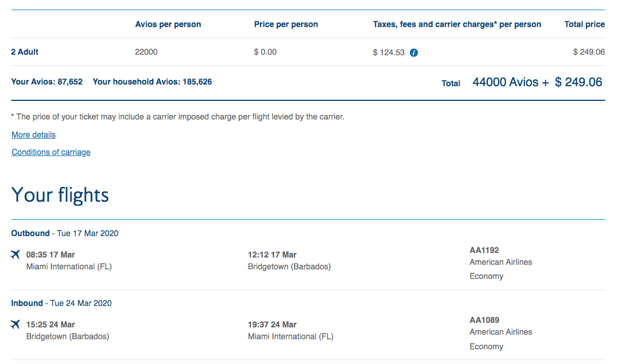
Task: Click the 08:35 17 Mar departure time
Action: click(51, 255)
